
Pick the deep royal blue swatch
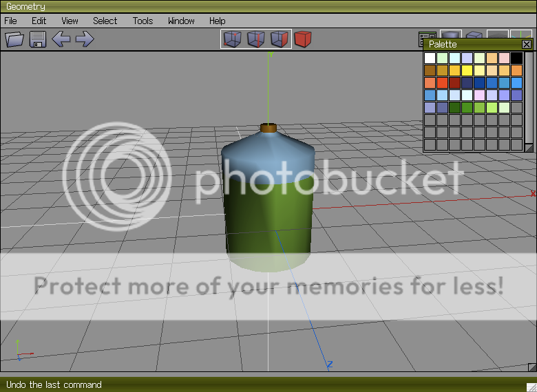click(479, 83)
